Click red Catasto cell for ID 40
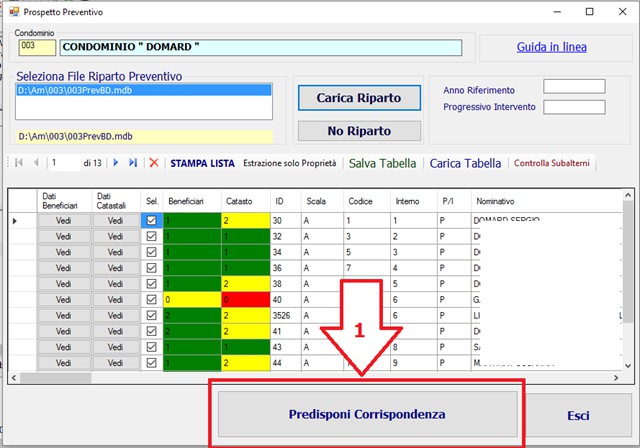This screenshot has width=640, height=448. click(x=246, y=299)
